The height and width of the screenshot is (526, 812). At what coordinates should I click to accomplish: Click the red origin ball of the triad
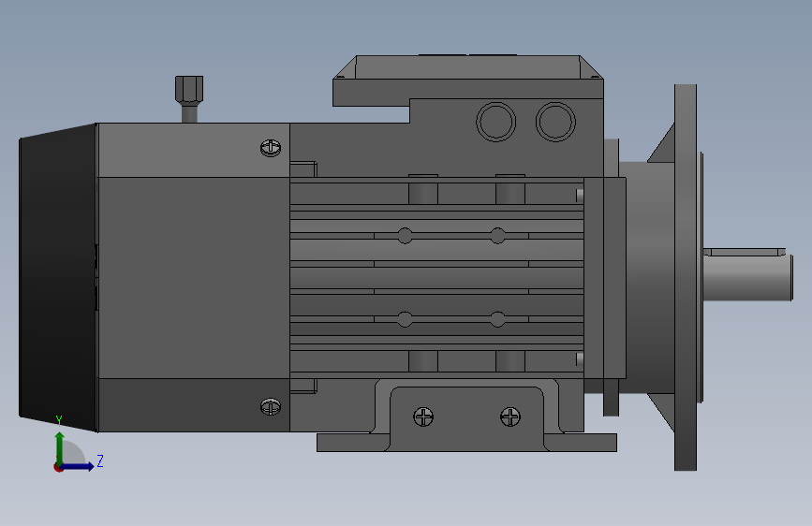58,467
